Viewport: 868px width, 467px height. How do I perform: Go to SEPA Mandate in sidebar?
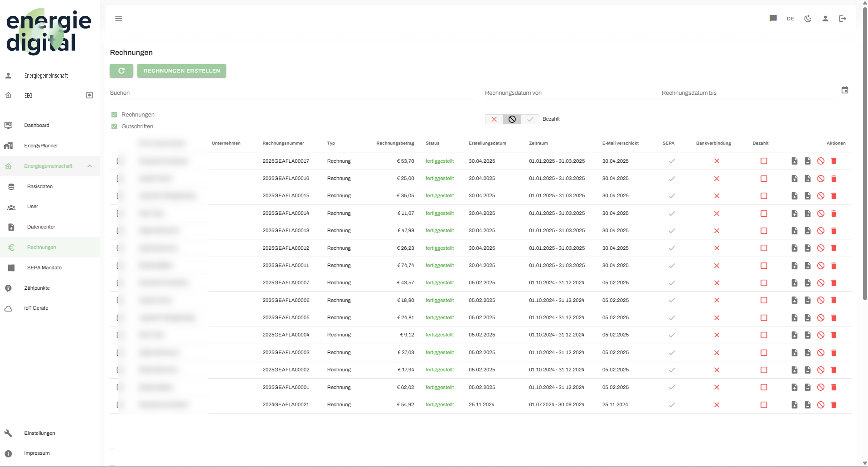44,268
